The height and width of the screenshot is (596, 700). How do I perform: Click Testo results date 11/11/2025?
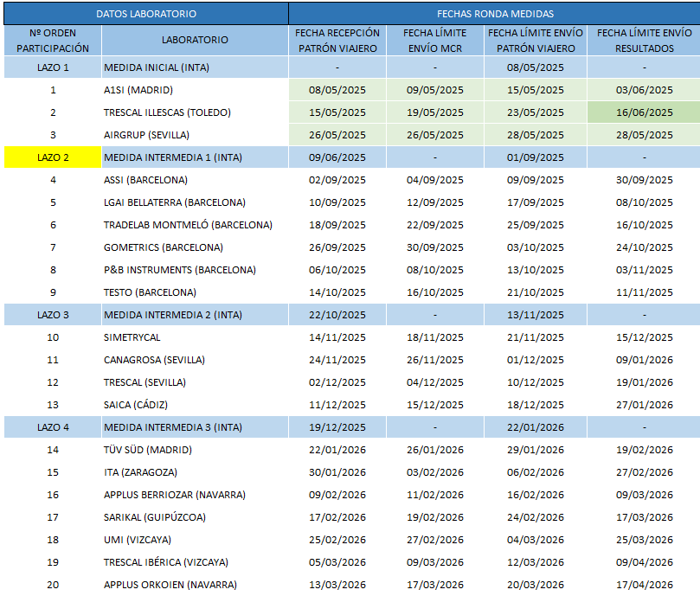(x=645, y=292)
